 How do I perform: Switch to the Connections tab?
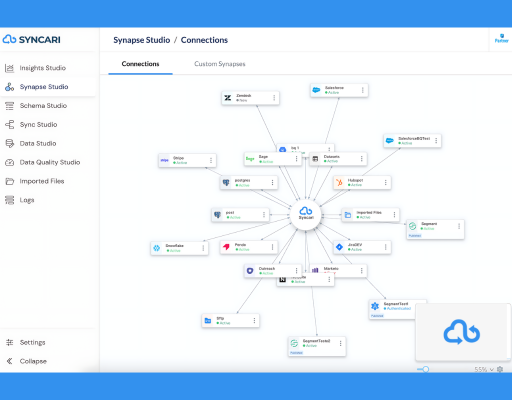(140, 64)
